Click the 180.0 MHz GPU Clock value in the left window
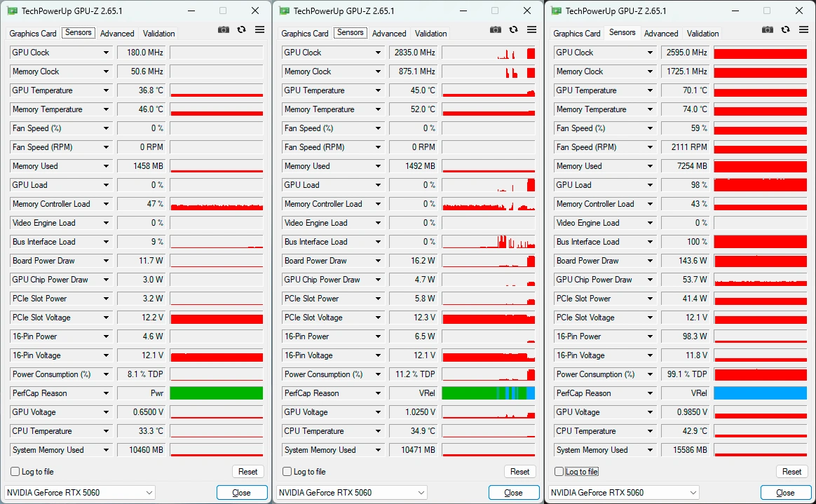 tap(141, 53)
